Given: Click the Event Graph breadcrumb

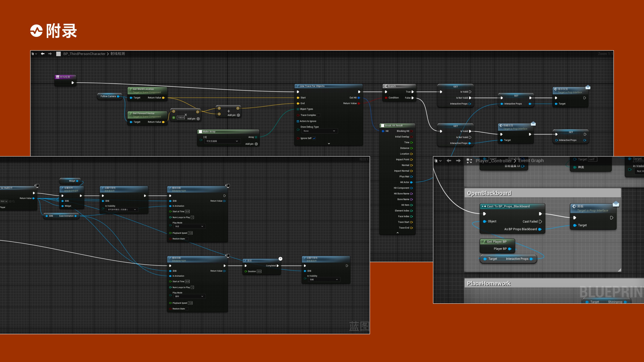Looking at the screenshot, I should [x=531, y=161].
